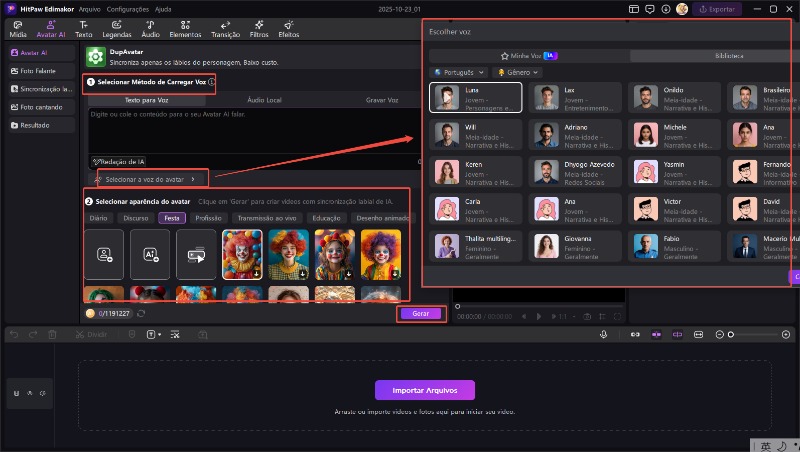The image size is (800, 452).
Task: Open the Efeitos panel
Action: 288,28
